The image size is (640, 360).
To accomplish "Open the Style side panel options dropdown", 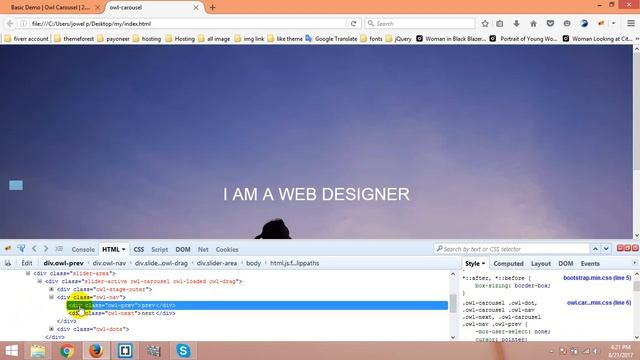I will tap(484, 264).
